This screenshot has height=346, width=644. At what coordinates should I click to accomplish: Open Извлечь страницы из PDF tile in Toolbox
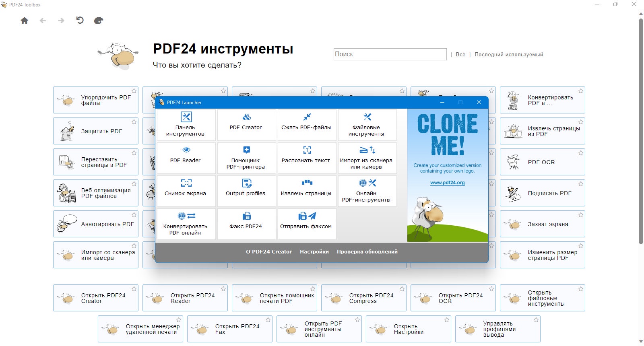[x=543, y=131]
